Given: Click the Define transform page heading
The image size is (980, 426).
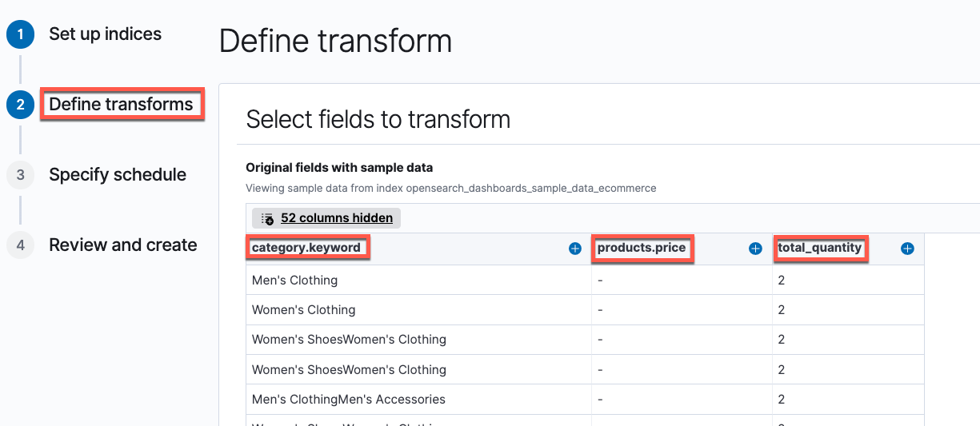Looking at the screenshot, I should coord(335,41).
